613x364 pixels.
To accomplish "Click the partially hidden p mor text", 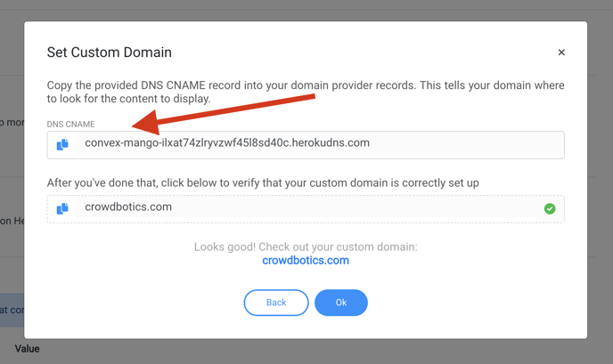I will click(x=12, y=122).
